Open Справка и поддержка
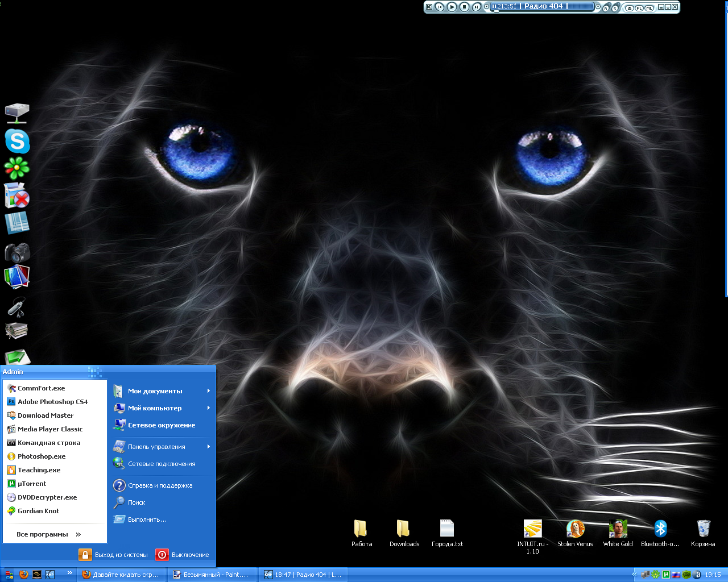 [162, 485]
